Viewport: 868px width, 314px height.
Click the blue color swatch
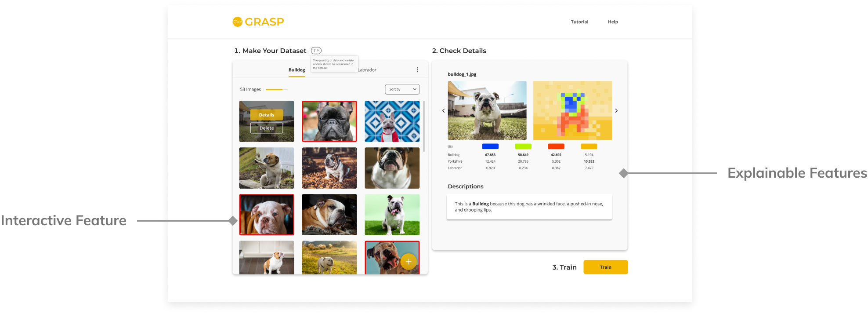pos(490,146)
